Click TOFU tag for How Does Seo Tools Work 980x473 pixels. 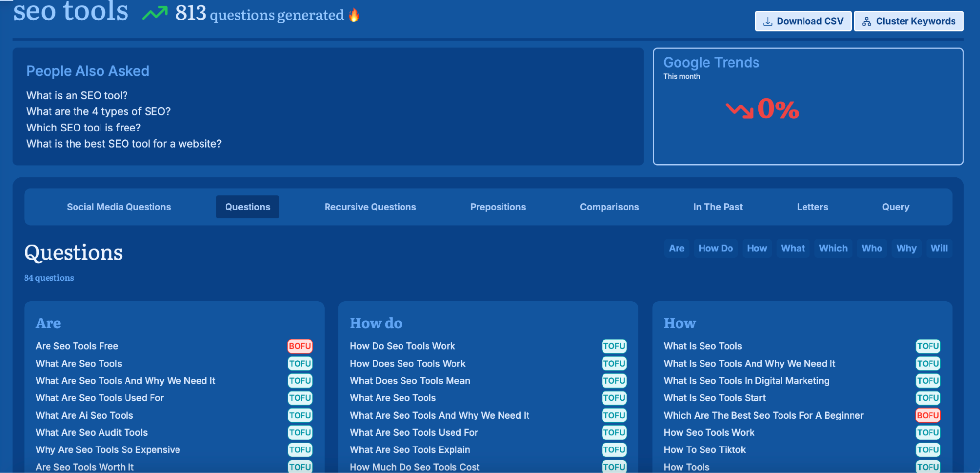[x=614, y=364]
